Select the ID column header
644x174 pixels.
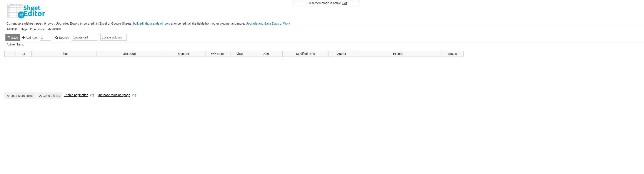click(23, 54)
